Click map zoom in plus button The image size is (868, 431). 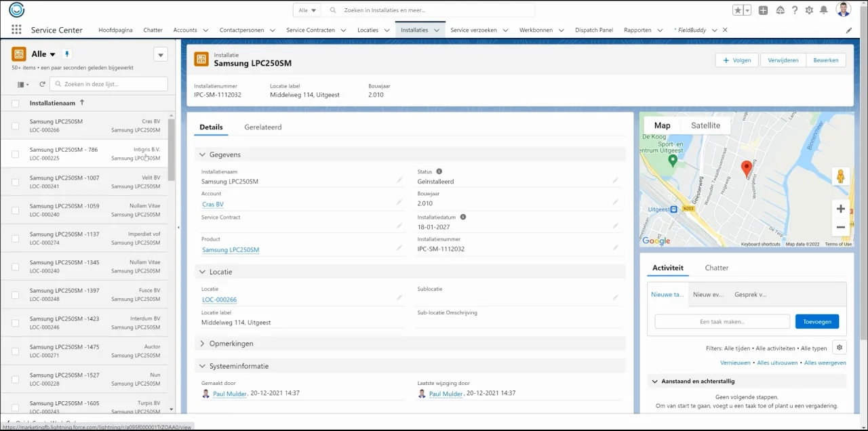840,209
